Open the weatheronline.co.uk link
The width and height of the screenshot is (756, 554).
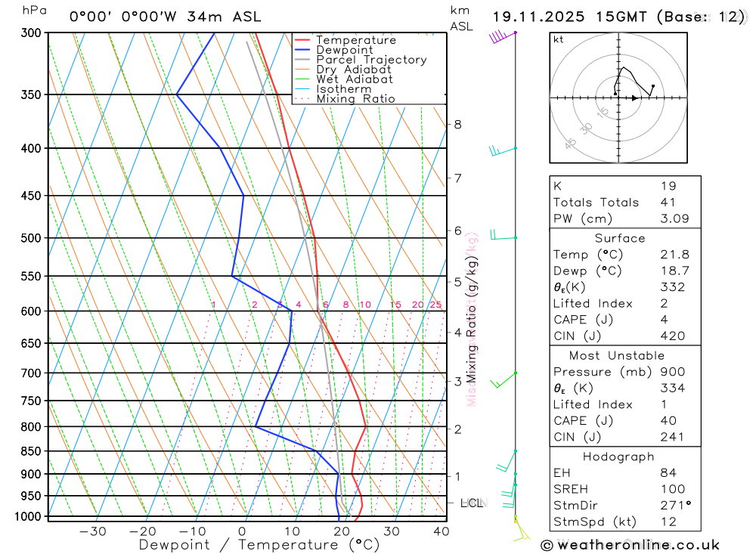pos(638,546)
